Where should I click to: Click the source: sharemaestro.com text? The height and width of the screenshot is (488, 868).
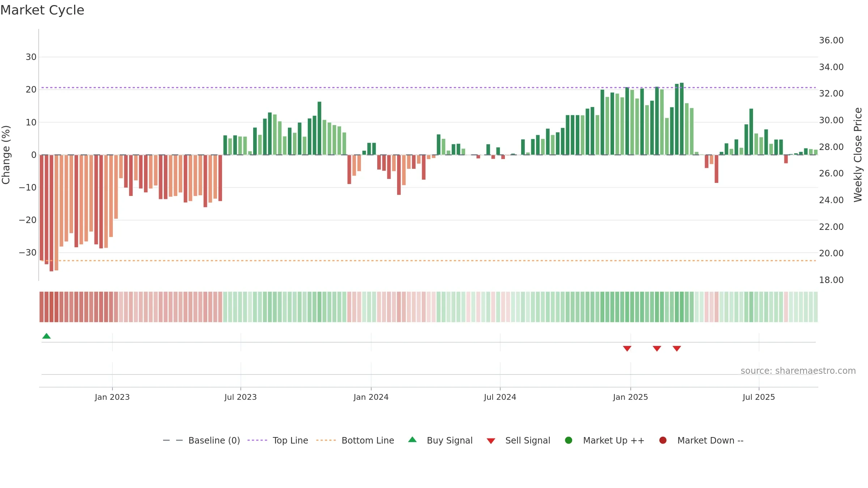[x=798, y=371]
